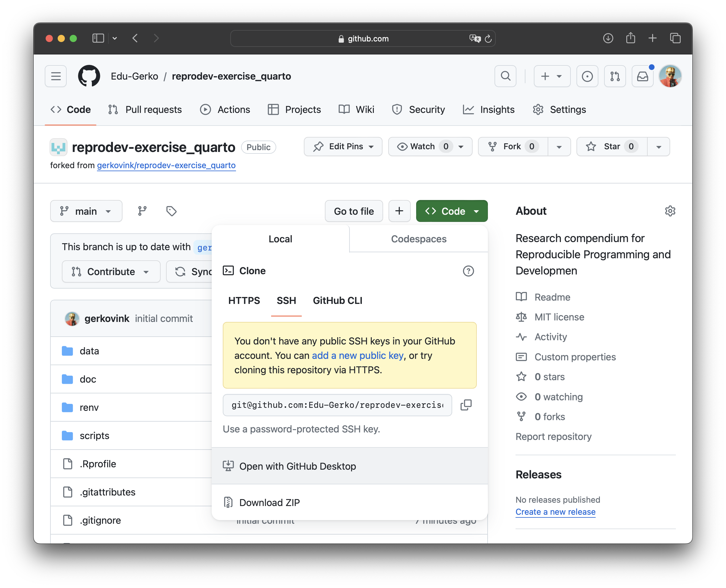Viewport: 726px width, 588px height.
Task: Click the translate page icon in address bar
Action: point(475,39)
